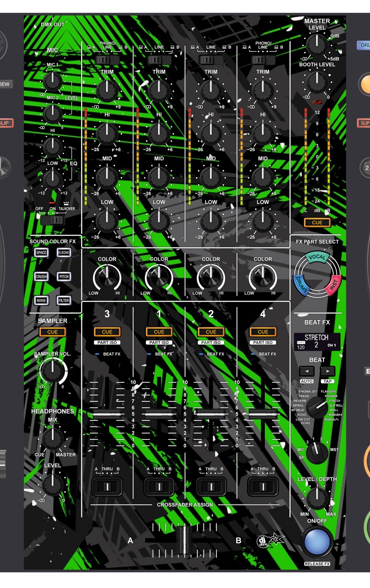Turn on the NOISE sound color effect

pos(41,300)
